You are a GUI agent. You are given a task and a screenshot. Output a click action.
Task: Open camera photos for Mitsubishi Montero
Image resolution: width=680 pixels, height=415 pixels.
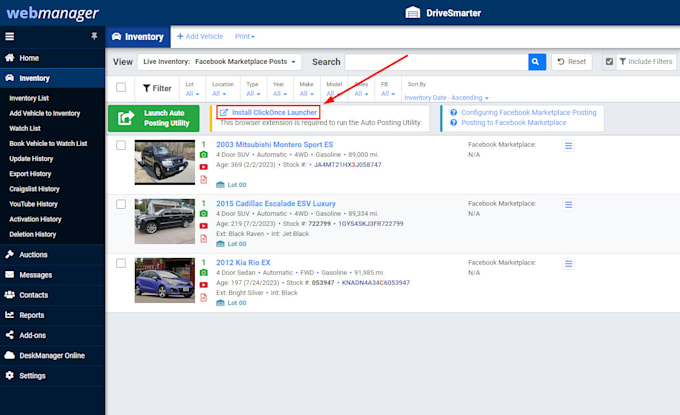pyautogui.click(x=203, y=155)
